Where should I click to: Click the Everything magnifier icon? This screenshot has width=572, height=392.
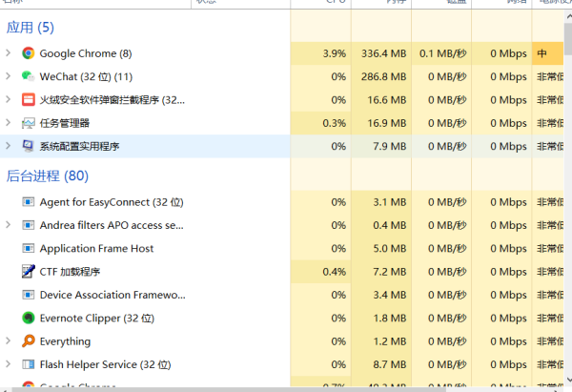(x=28, y=340)
